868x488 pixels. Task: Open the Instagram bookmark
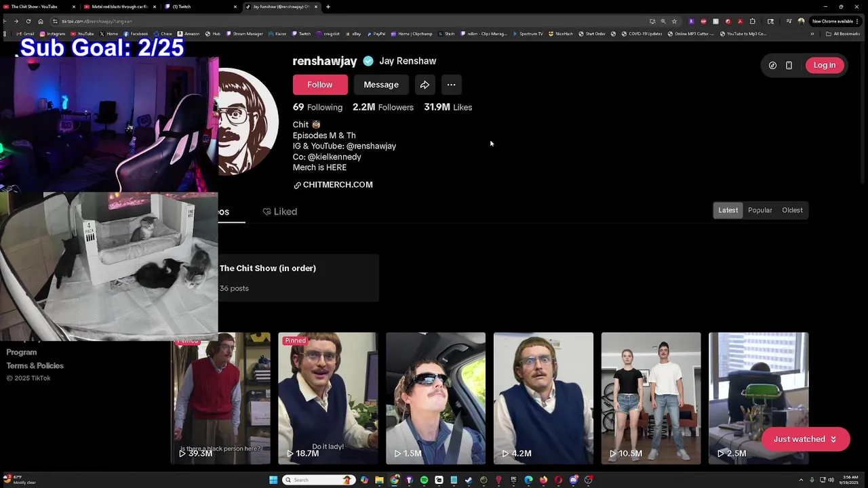(x=53, y=33)
